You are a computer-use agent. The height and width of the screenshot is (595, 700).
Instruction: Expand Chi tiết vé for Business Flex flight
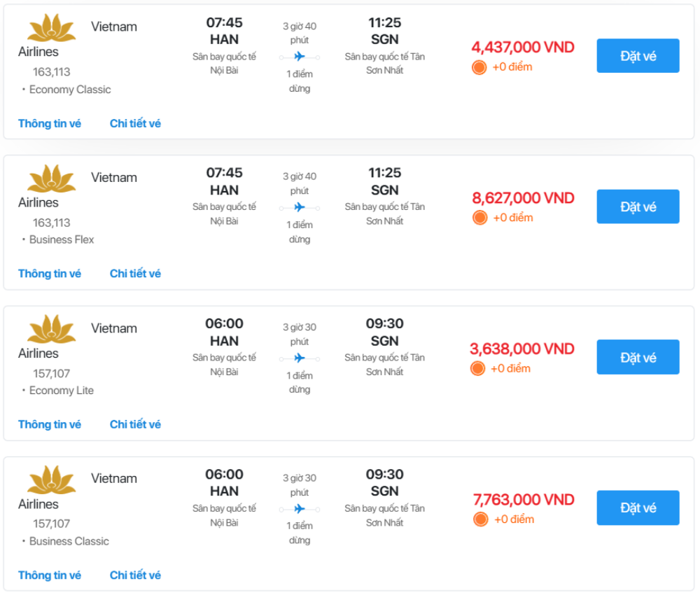pyautogui.click(x=135, y=274)
